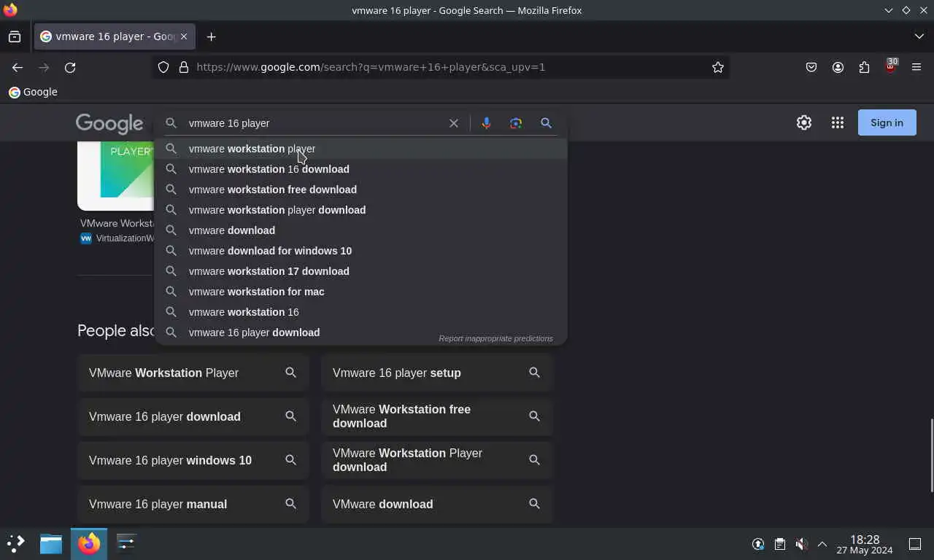Image resolution: width=934 pixels, height=560 pixels.
Task: List all tabs dropdown arrow
Action: (x=919, y=36)
